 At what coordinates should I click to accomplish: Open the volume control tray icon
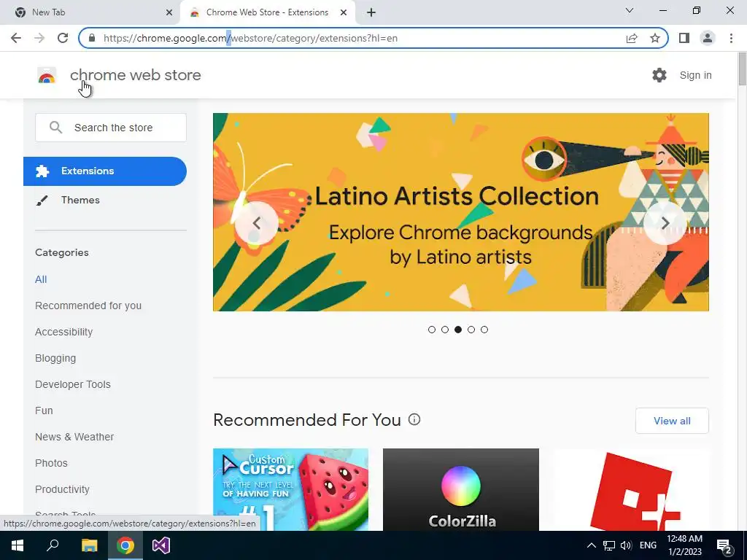(626, 545)
